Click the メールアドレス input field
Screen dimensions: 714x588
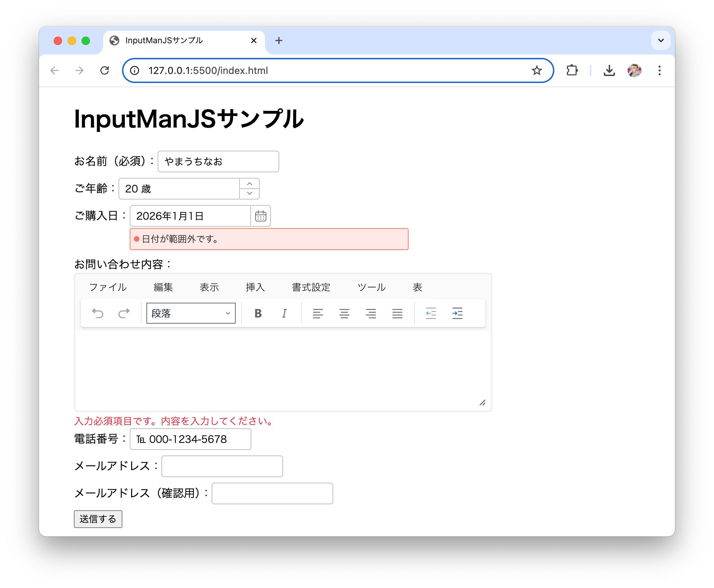point(222,466)
